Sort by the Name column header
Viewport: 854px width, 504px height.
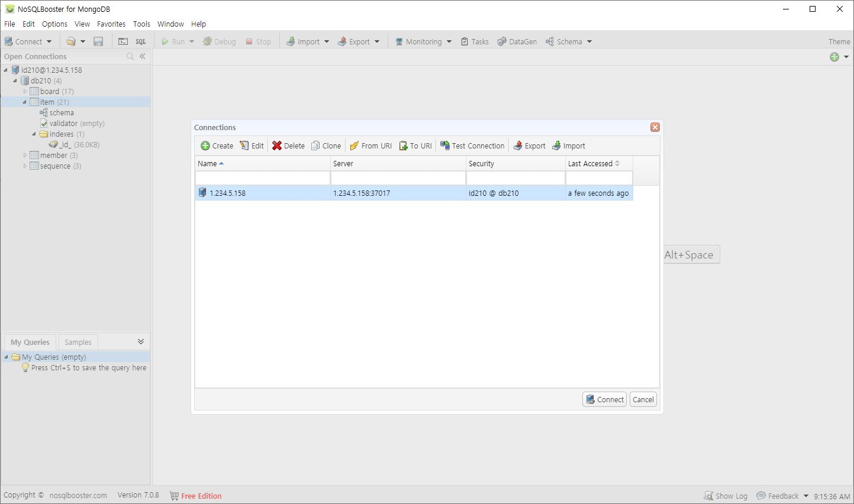coord(263,163)
